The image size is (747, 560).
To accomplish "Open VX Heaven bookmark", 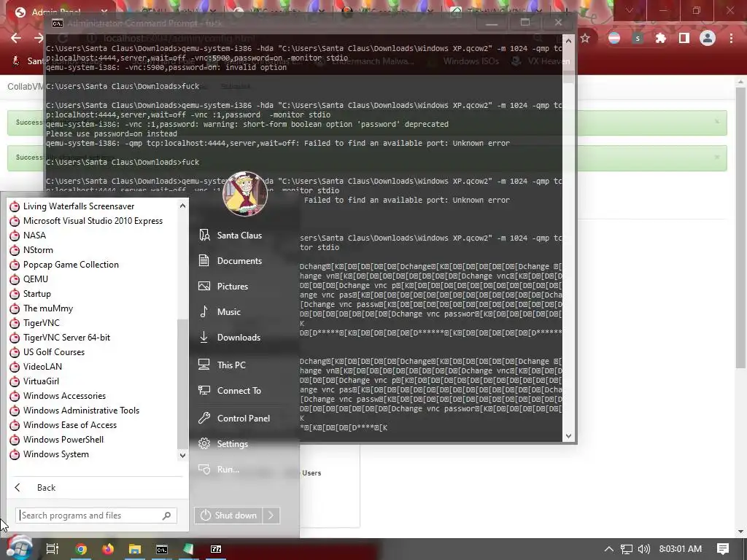I will [541, 61].
